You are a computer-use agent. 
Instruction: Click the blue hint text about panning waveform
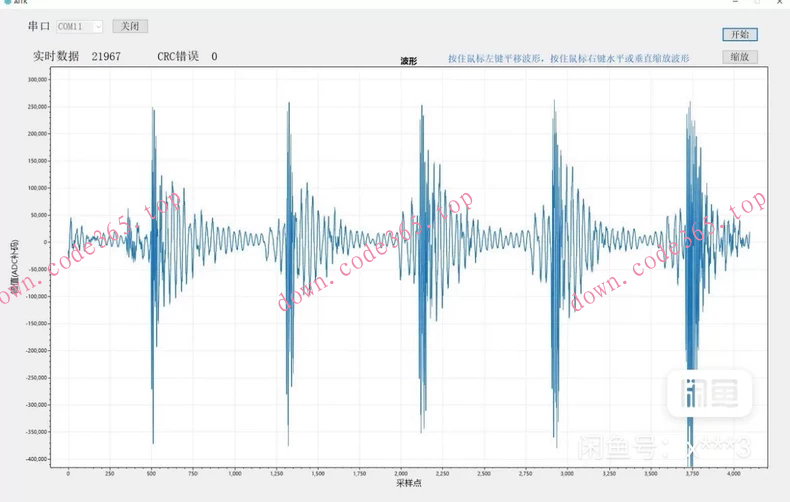click(x=568, y=58)
